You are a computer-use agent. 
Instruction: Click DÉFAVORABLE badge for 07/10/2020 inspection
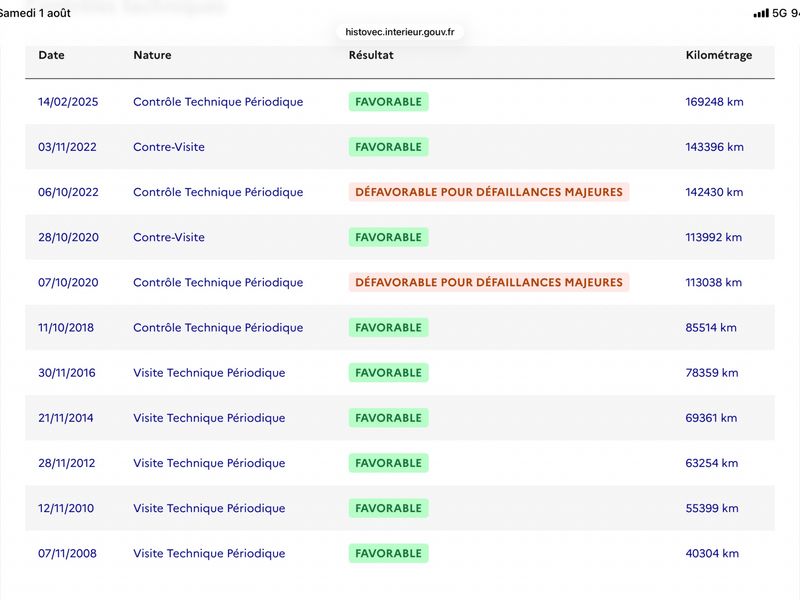point(489,282)
